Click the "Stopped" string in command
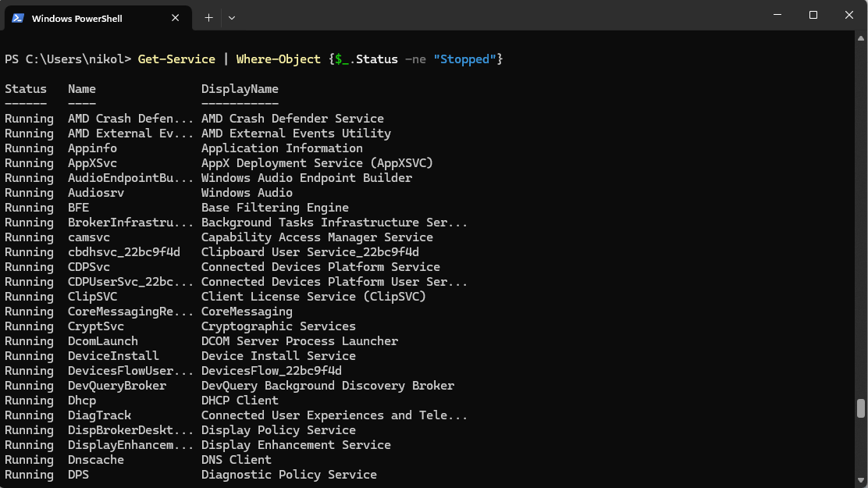The width and height of the screenshot is (868, 488). click(x=464, y=59)
